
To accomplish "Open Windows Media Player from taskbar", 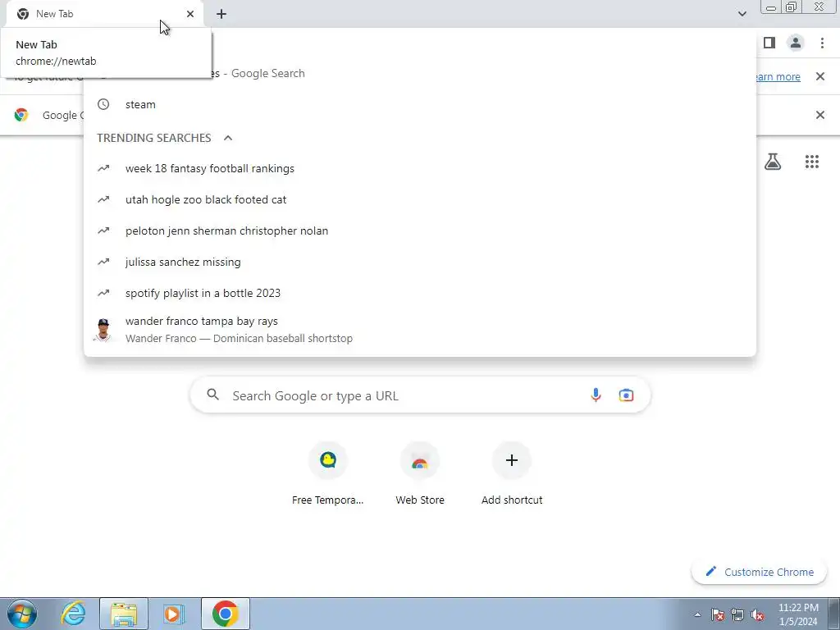I will (174, 614).
